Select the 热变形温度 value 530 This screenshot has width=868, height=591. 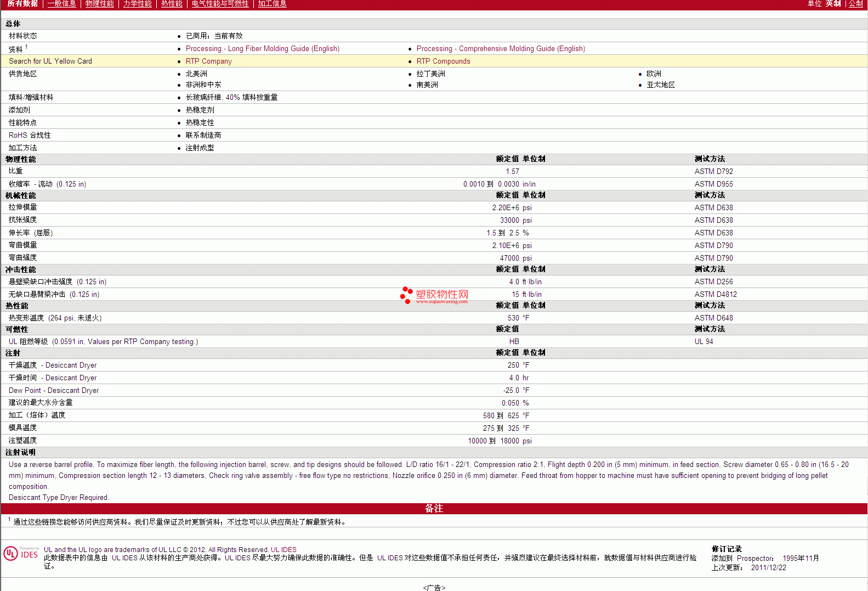pyautogui.click(x=513, y=318)
